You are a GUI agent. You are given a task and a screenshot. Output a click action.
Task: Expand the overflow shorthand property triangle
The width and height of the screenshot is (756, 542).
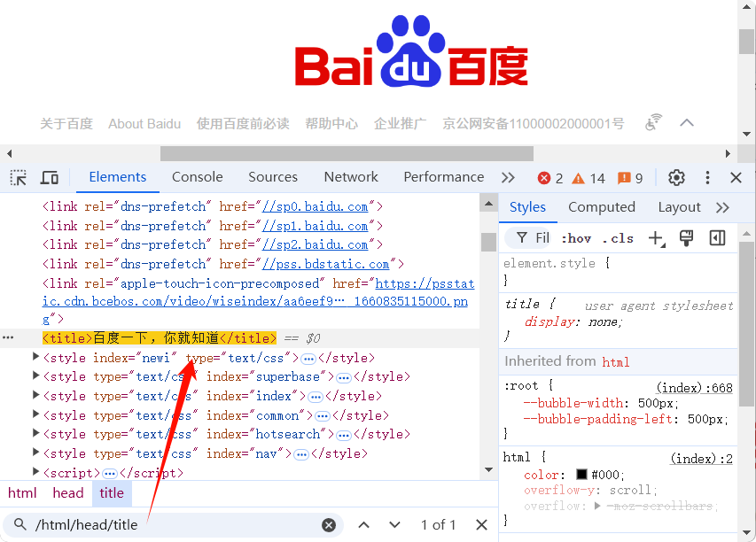coord(597,506)
